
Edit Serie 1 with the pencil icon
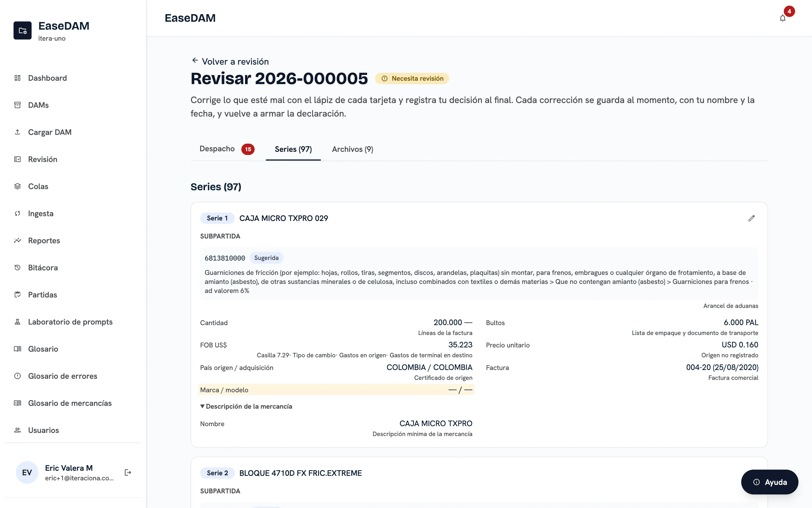pos(751,218)
